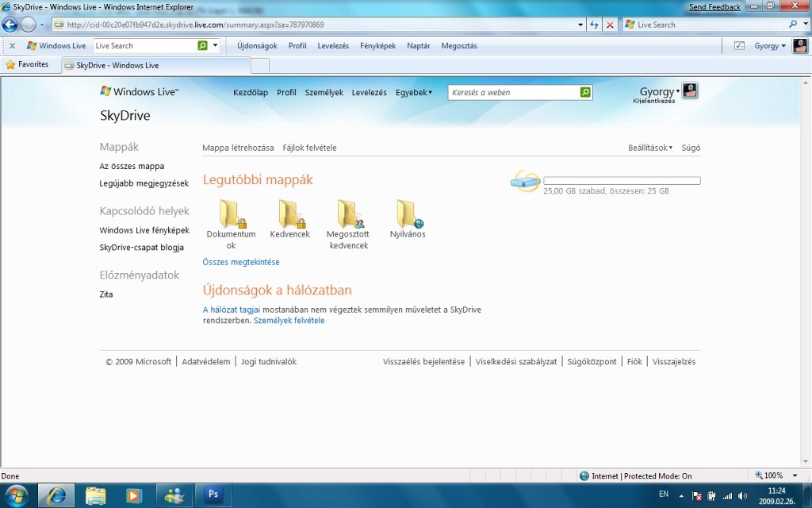
Task: Click Újdonságok in Windows Live toolbar
Action: [258, 45]
